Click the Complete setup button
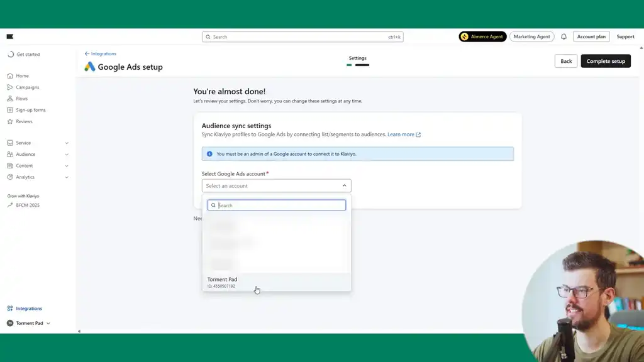 click(x=606, y=61)
